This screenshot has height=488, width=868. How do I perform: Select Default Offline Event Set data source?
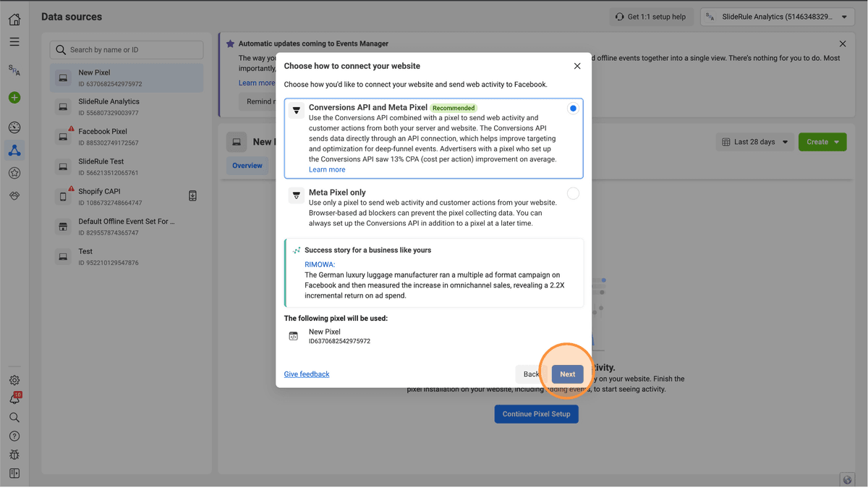(x=127, y=227)
